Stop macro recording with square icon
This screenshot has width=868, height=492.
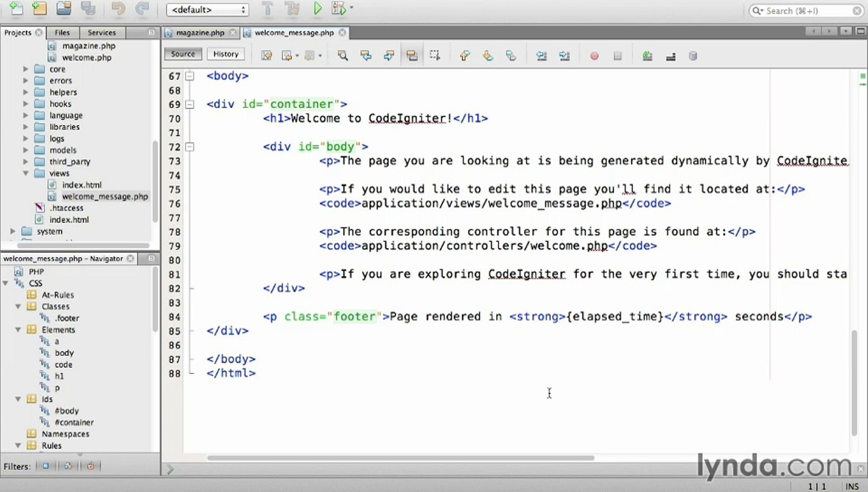pyautogui.click(x=617, y=56)
